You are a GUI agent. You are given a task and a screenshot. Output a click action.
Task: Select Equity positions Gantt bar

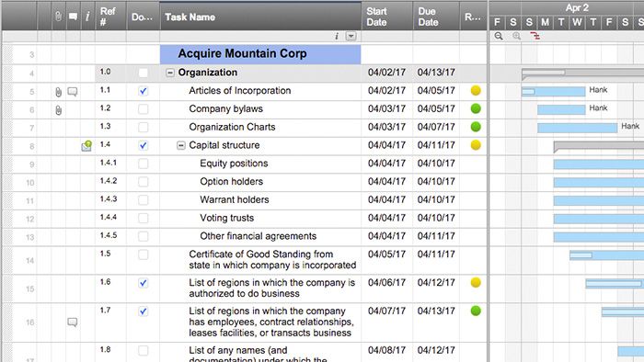click(598, 164)
